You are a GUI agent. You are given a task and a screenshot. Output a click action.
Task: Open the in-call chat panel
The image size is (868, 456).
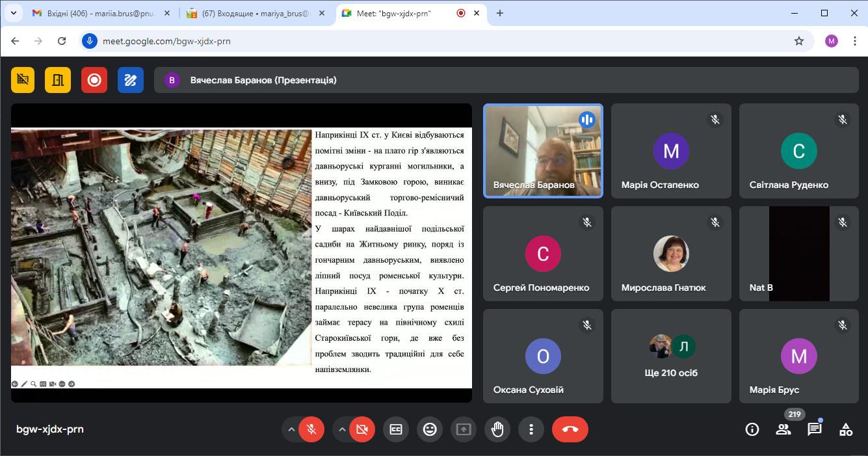pyautogui.click(x=814, y=429)
